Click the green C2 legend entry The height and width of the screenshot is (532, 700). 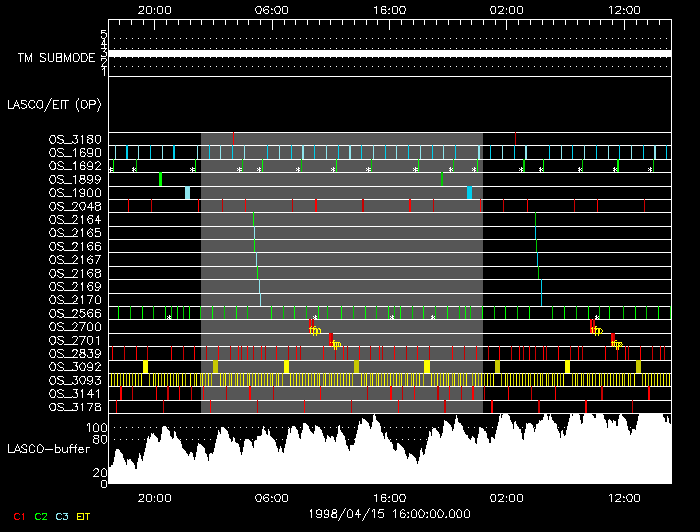(x=41, y=516)
